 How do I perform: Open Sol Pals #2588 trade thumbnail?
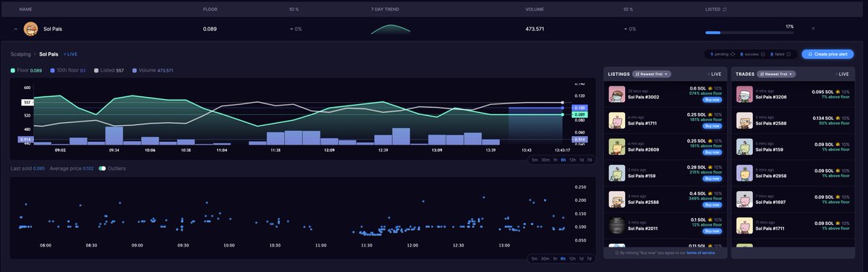(744, 120)
